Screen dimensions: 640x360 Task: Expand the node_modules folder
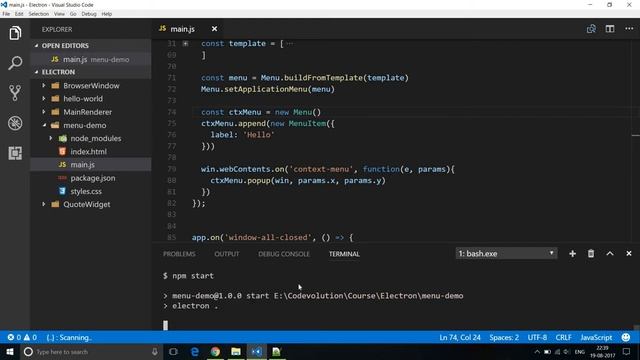click(x=51, y=138)
